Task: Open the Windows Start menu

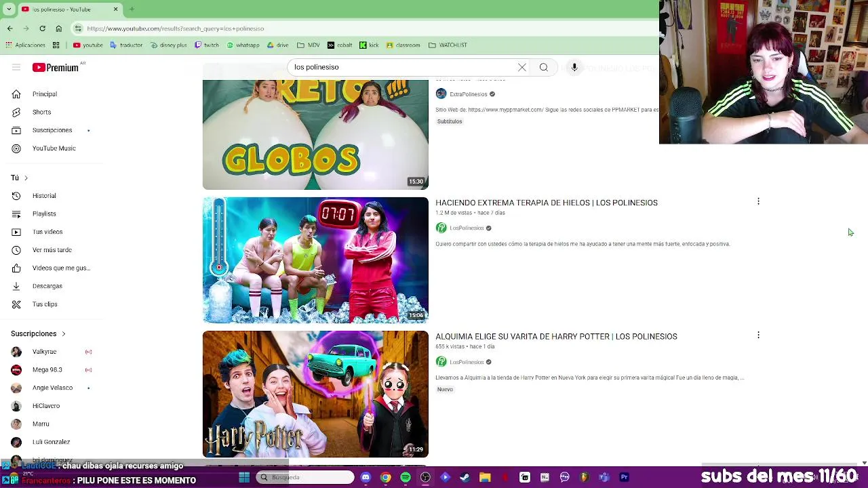Action: tap(244, 477)
